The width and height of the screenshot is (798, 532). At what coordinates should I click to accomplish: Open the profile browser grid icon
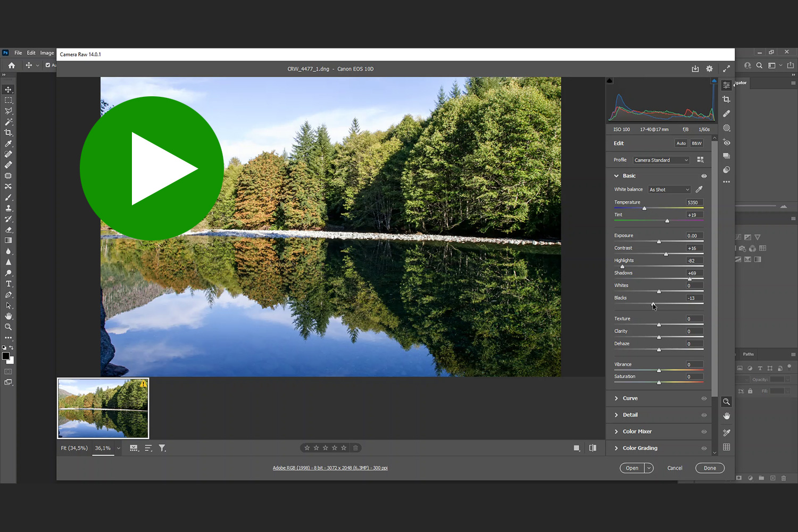[x=700, y=160]
